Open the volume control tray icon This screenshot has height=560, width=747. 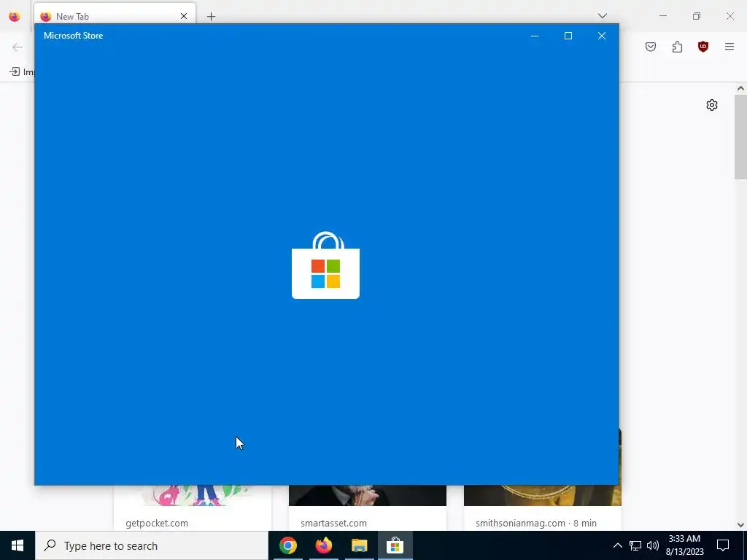(653, 545)
